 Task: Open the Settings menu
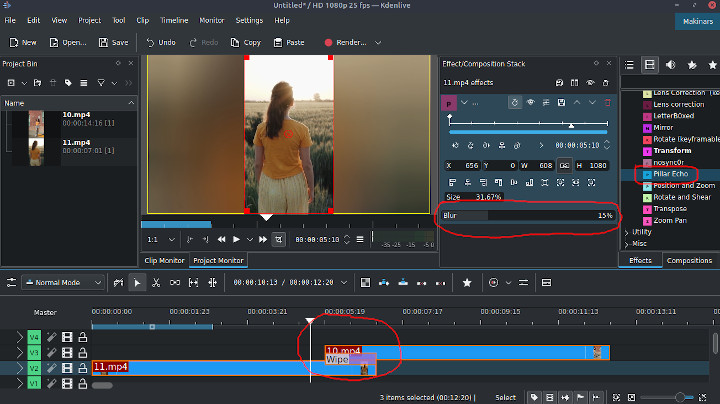(249, 20)
